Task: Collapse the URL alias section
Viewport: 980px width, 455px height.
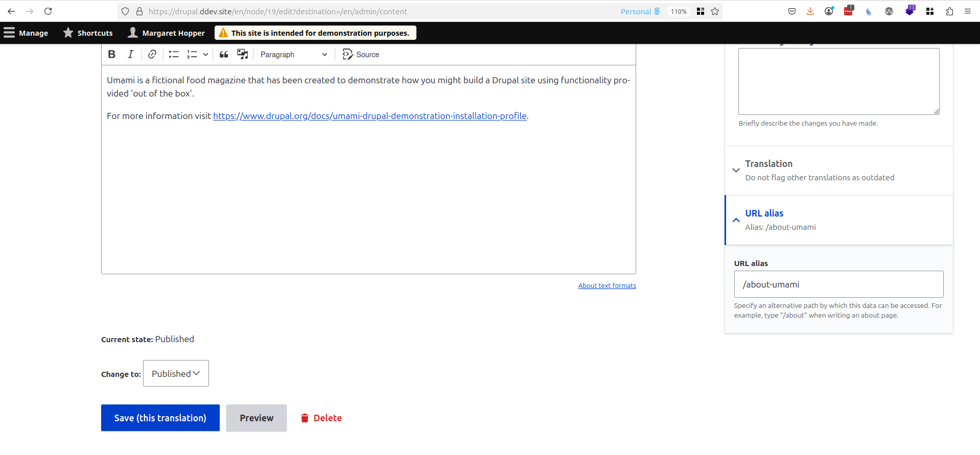Action: coord(764,213)
